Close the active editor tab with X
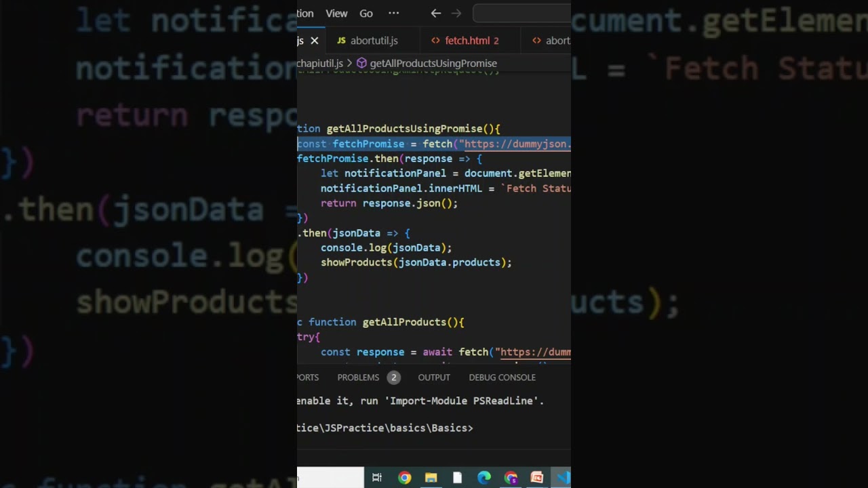 (x=315, y=41)
